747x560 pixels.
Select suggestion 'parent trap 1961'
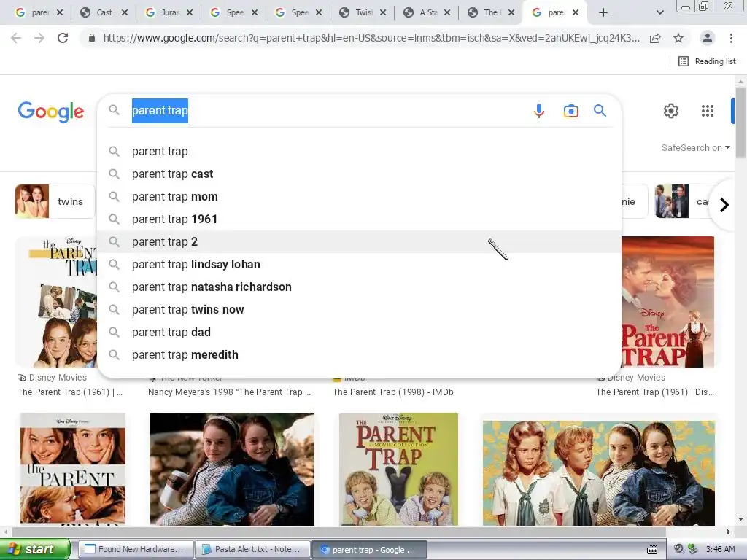pyautogui.click(x=359, y=219)
